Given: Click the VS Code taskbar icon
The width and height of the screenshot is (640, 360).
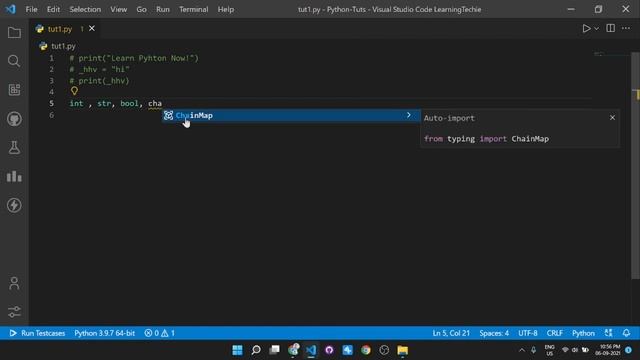Looking at the screenshot, I should pos(311,350).
